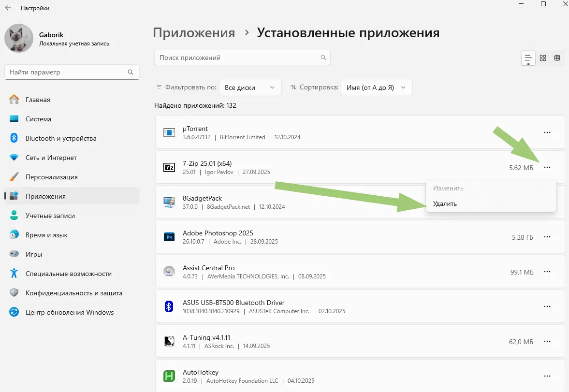Viewport: 569px width, 392px height.
Task: Click the search magnifier in app search box
Action: [x=323, y=58]
